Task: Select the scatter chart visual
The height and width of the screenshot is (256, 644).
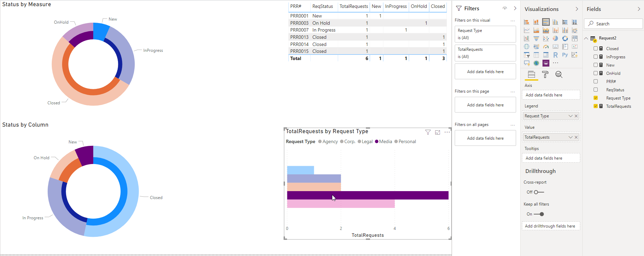Action: coord(546,38)
